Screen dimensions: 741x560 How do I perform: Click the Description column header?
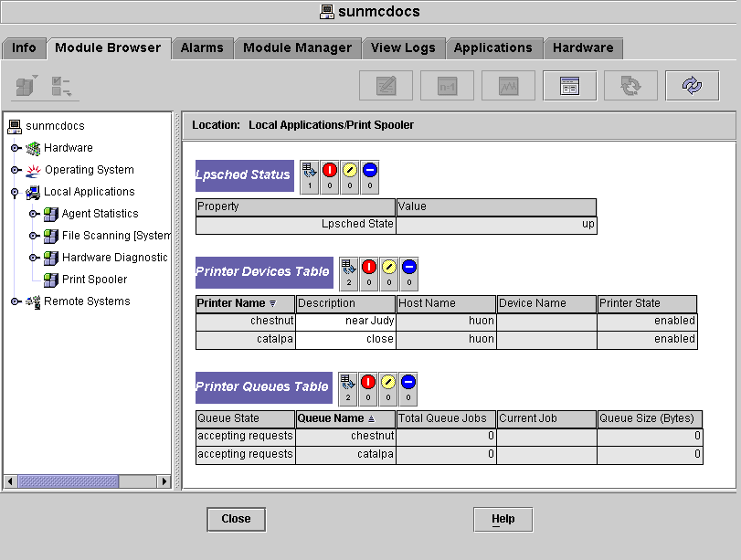[x=346, y=303]
